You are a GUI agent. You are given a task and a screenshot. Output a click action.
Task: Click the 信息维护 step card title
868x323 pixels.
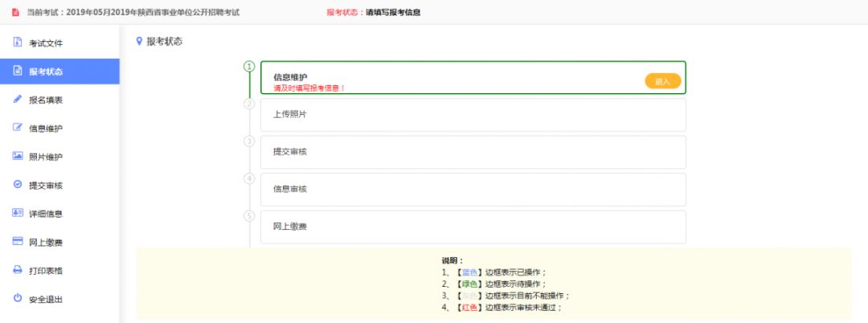[290, 77]
